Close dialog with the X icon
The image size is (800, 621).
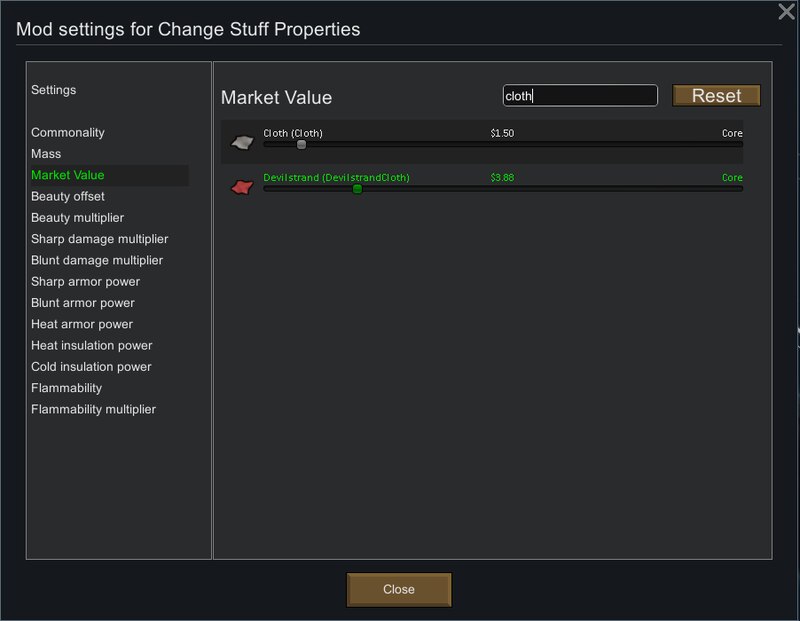pos(786,11)
